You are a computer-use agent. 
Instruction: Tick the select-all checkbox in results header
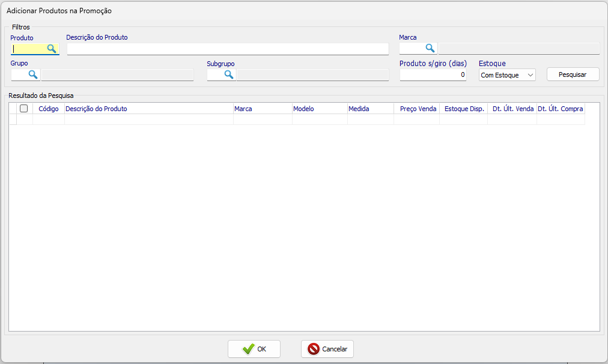[x=24, y=109]
